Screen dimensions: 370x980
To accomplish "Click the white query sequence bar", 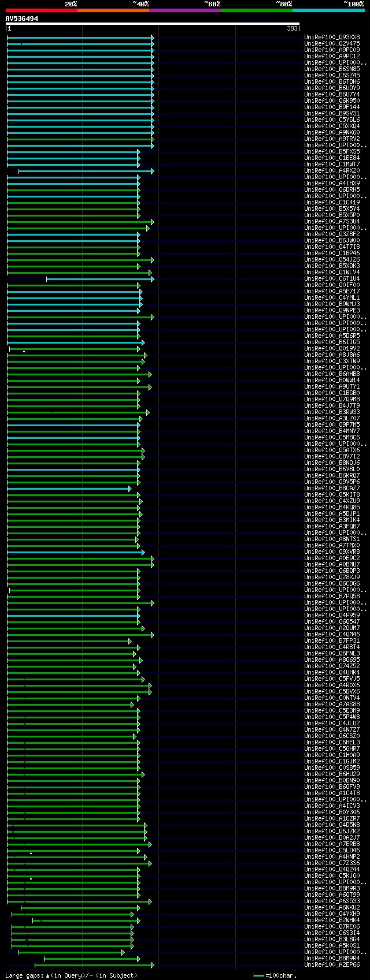I will tap(153, 24).
